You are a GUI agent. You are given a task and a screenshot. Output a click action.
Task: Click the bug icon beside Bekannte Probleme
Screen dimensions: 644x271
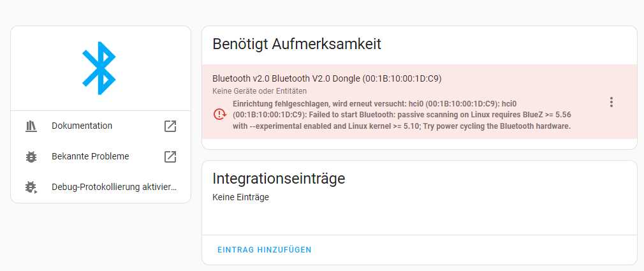31,157
